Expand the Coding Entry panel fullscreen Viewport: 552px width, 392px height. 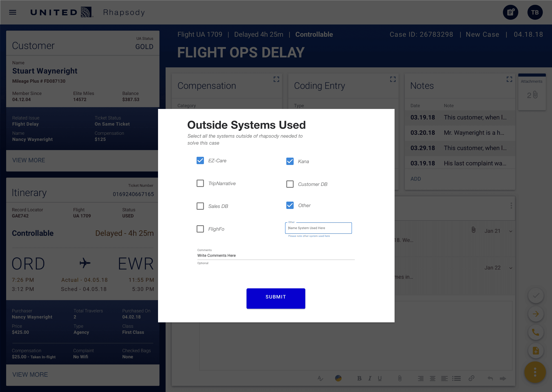pyautogui.click(x=393, y=79)
